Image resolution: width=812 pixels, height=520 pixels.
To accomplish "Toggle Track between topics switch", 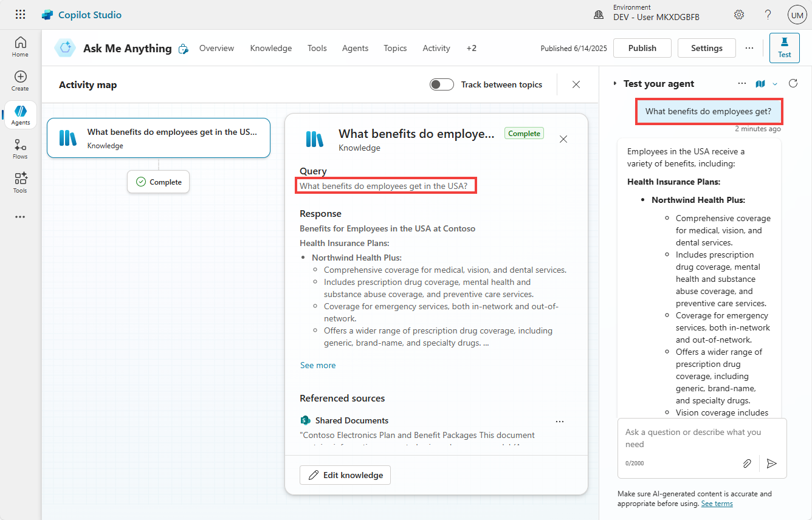I will click(x=442, y=84).
